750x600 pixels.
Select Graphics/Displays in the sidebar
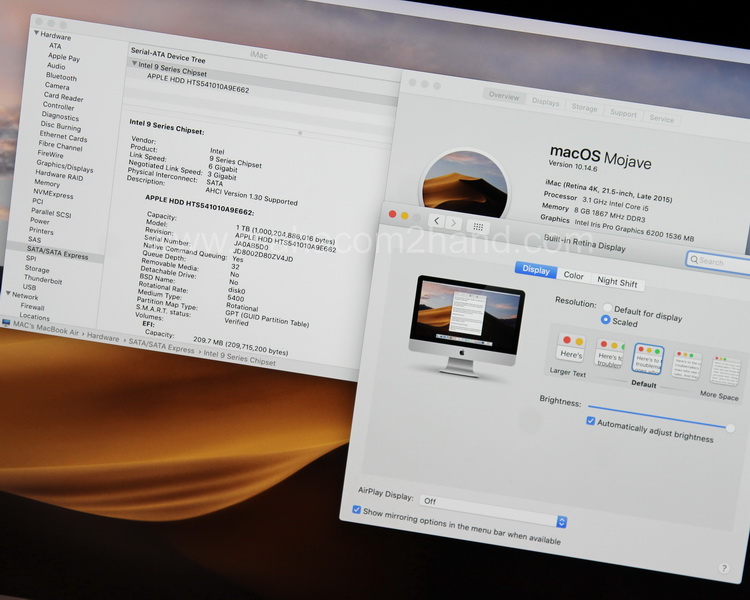coord(65,166)
